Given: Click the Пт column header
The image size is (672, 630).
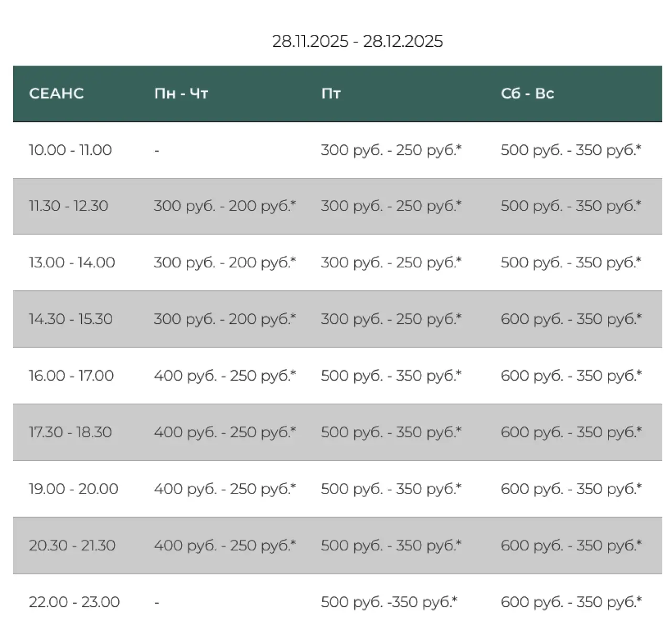Looking at the screenshot, I should click(x=331, y=93).
